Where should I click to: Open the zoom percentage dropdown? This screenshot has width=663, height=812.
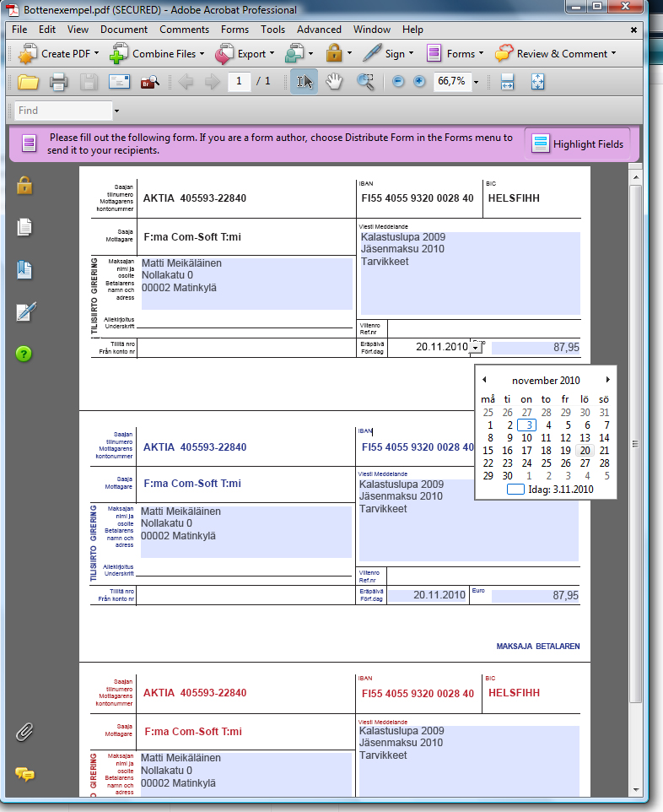tap(477, 83)
